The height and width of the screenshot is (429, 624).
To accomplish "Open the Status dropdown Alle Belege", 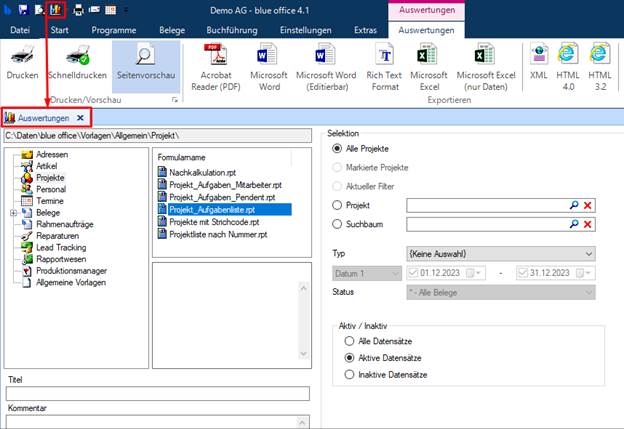I will pyautogui.click(x=501, y=292).
